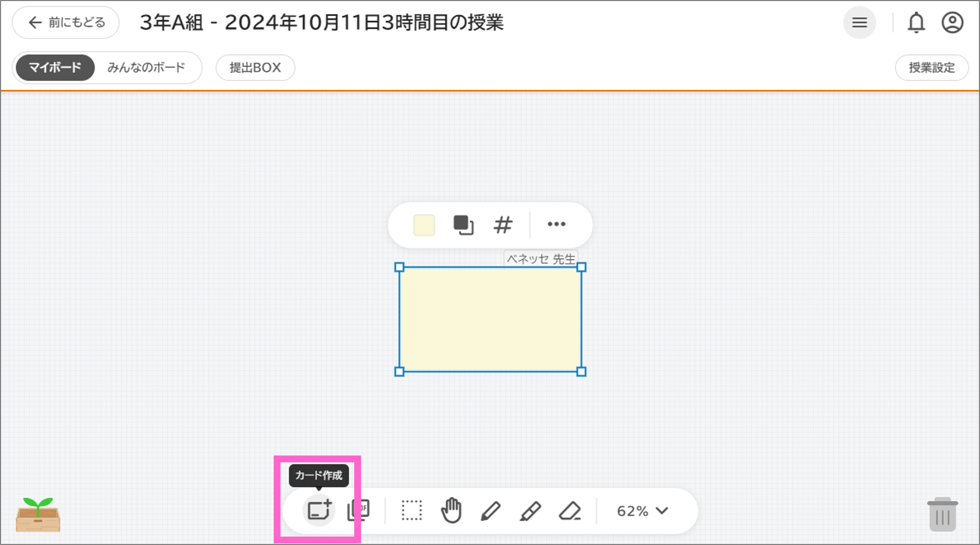Open the notifications bell

(916, 22)
